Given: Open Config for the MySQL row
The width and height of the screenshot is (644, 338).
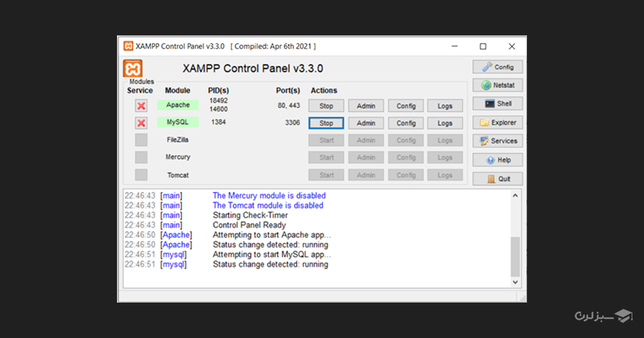Looking at the screenshot, I should [x=406, y=123].
